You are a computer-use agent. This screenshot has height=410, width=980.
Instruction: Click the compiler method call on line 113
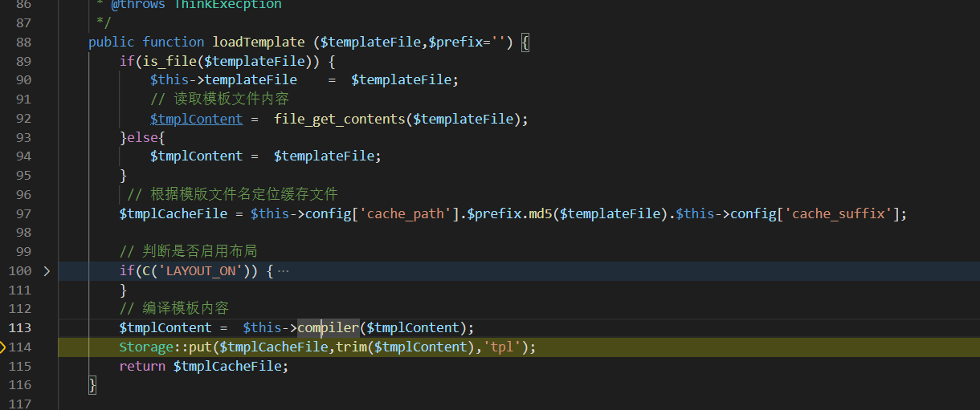[x=328, y=327]
